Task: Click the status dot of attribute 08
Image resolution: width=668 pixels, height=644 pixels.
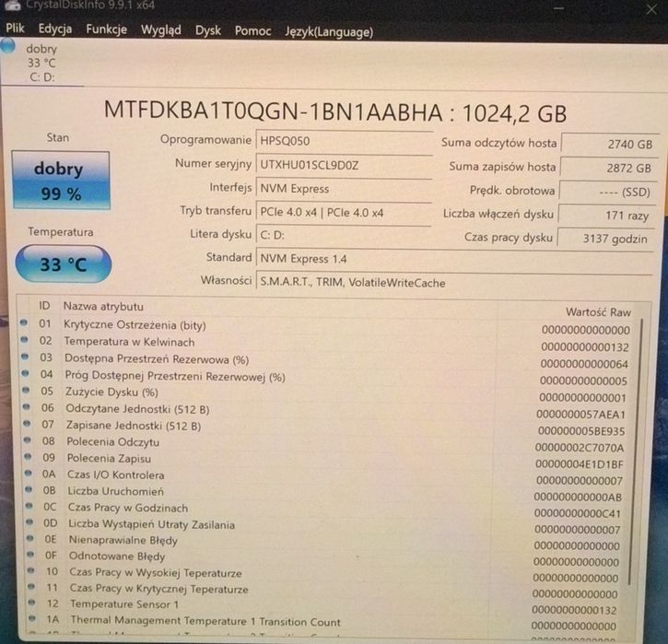Action: (28, 440)
